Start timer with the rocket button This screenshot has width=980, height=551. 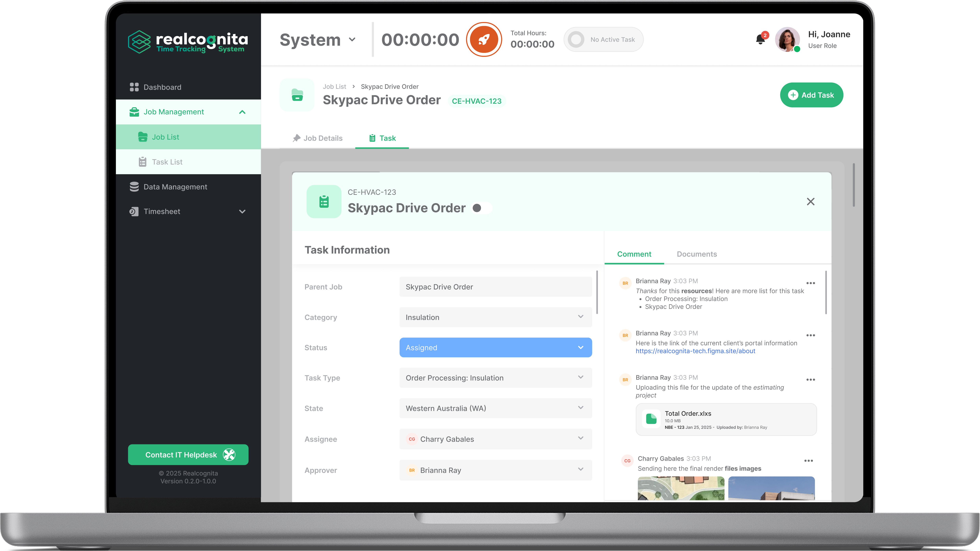[484, 39]
